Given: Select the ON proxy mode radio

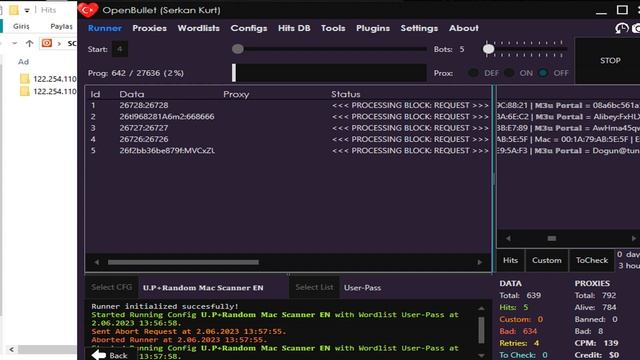Looking at the screenshot, I should [509, 73].
